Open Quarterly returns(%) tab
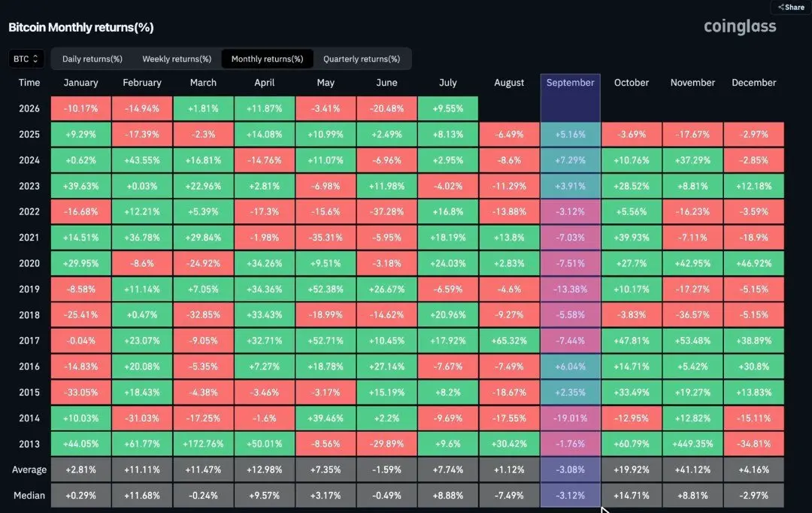 click(362, 59)
